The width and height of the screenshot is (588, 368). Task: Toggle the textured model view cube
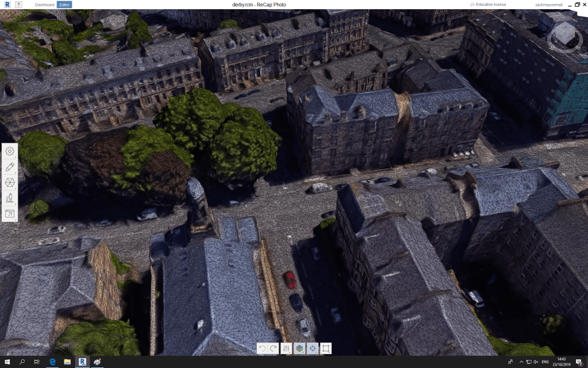pyautogui.click(x=299, y=348)
